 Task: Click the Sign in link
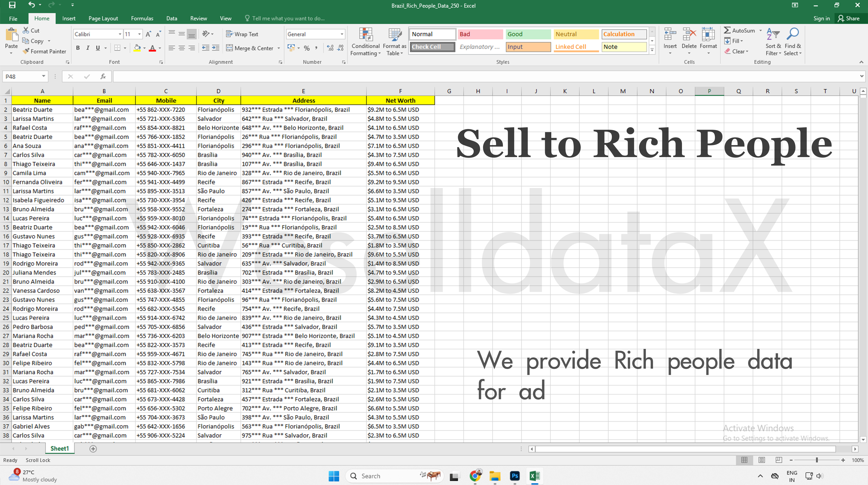821,18
